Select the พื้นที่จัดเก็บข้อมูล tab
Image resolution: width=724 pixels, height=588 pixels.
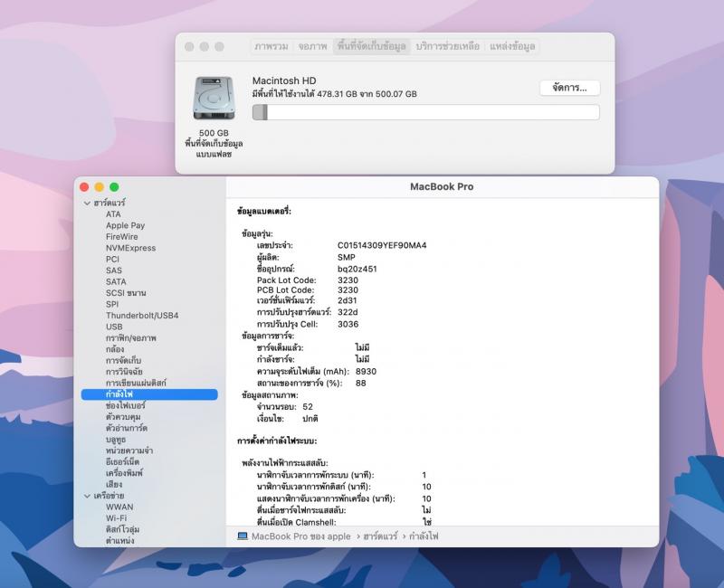[x=371, y=46]
